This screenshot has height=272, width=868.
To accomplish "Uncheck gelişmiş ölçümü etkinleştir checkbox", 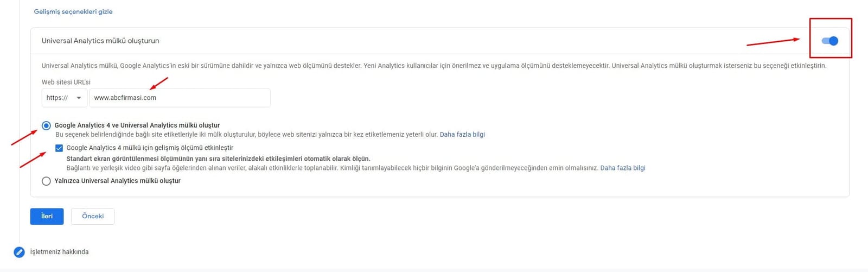I will 59,148.
